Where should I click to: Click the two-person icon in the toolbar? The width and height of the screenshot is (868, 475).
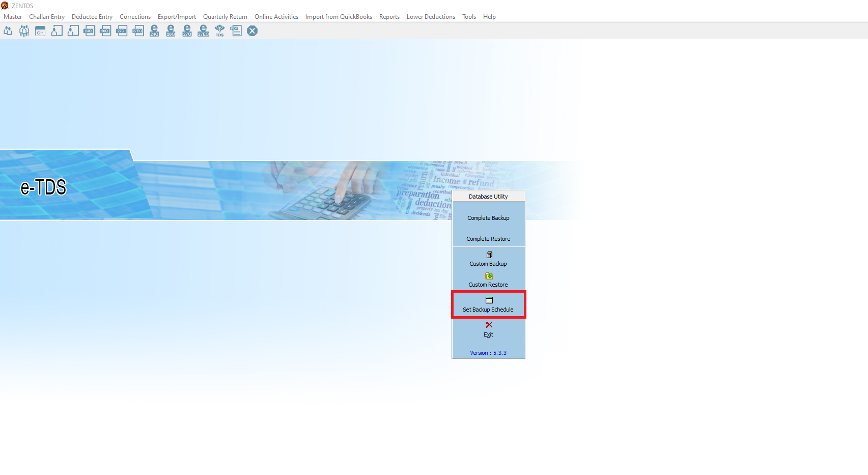click(8, 31)
